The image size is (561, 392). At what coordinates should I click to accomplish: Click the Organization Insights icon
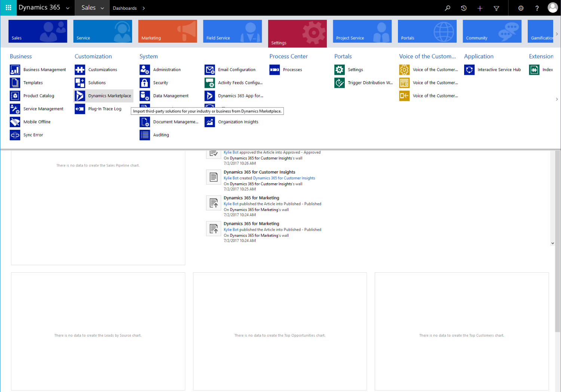(x=210, y=122)
